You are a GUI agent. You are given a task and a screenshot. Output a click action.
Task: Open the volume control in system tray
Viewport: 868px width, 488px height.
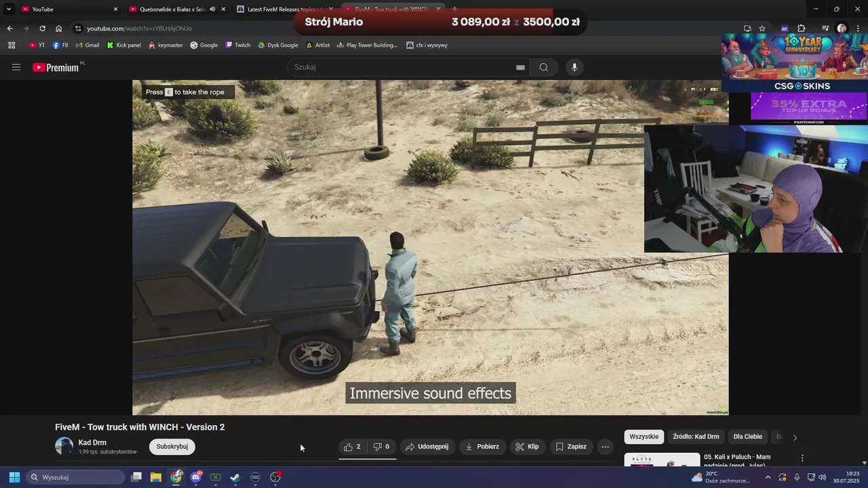823,477
